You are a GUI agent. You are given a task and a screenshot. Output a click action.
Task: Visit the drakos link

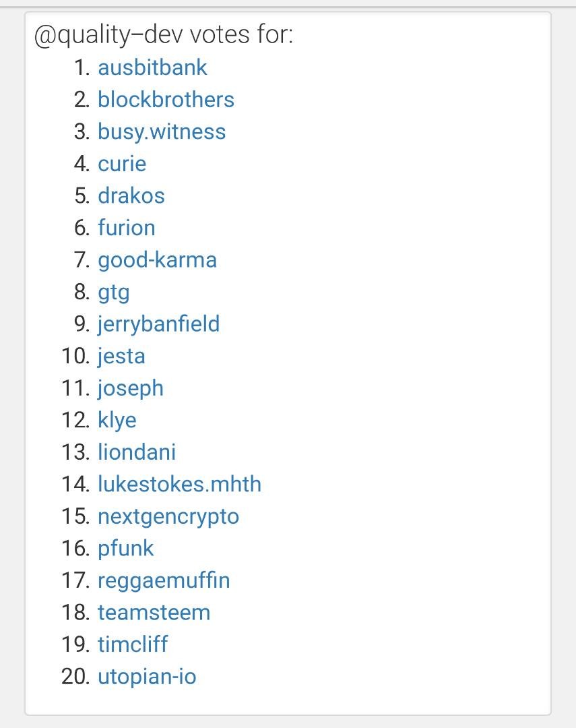(131, 196)
